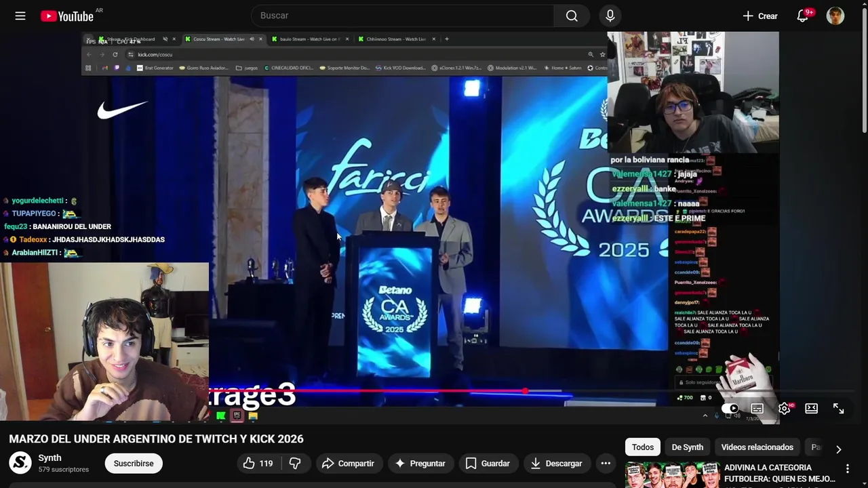Open the Synth channel avatar
Screen dimensions: 868x488
(20, 464)
